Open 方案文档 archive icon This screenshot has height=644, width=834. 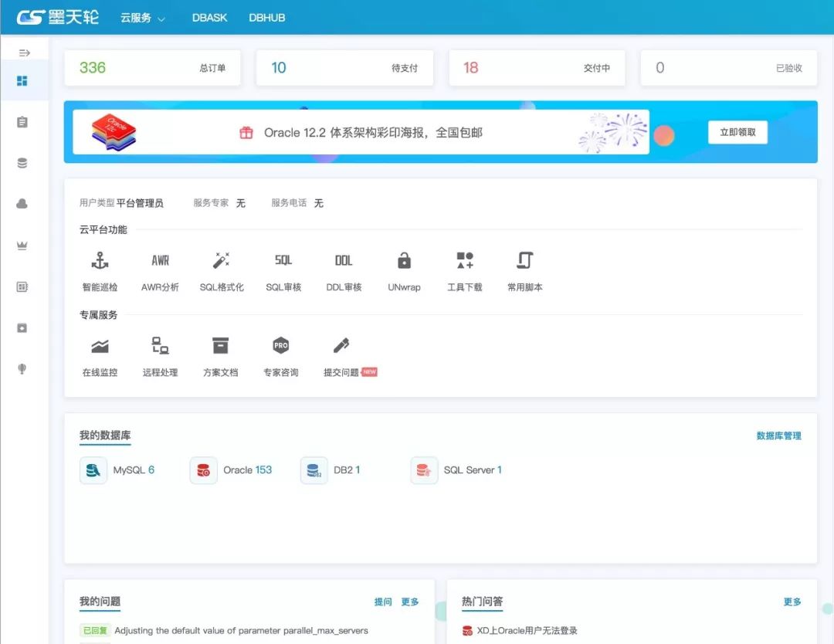coord(220,346)
